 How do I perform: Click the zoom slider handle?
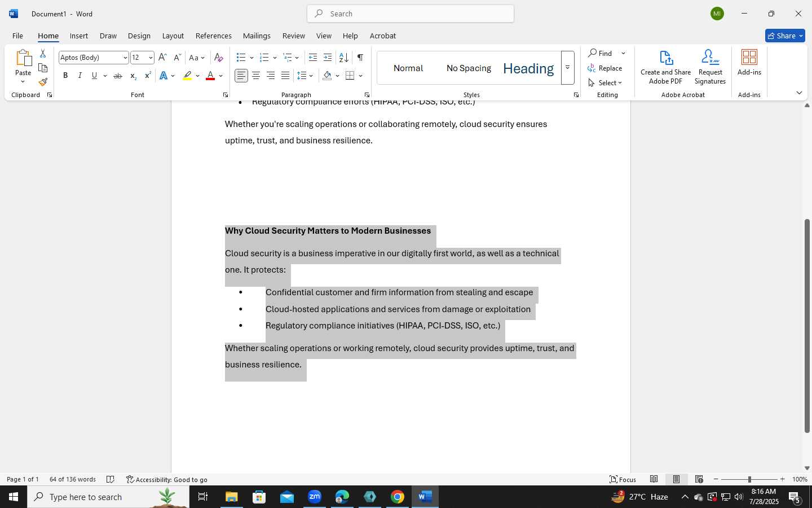(749, 479)
